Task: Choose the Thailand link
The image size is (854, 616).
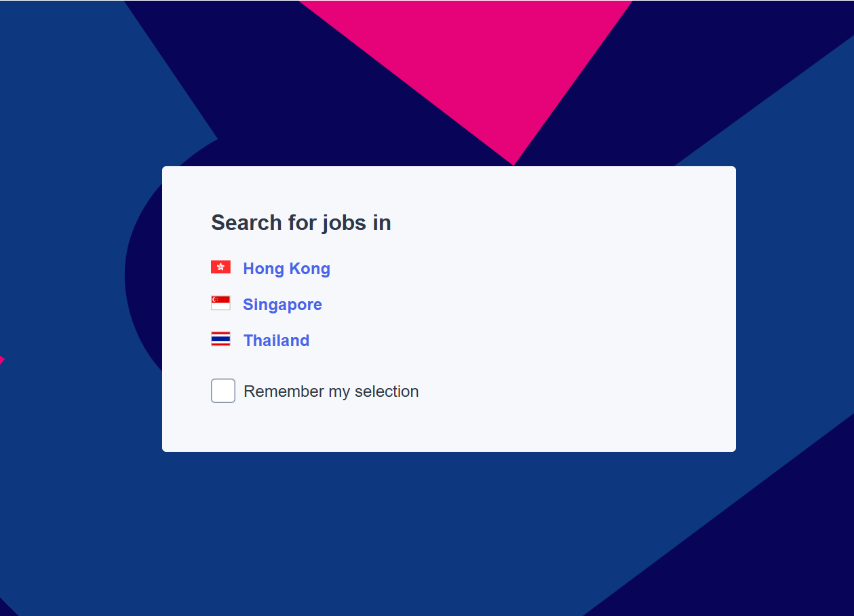Action: point(276,341)
